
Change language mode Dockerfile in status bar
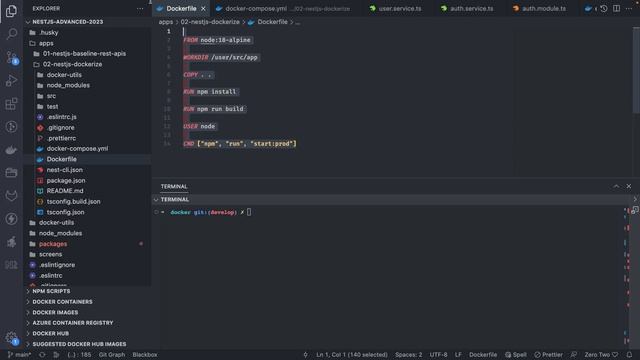tap(483, 355)
